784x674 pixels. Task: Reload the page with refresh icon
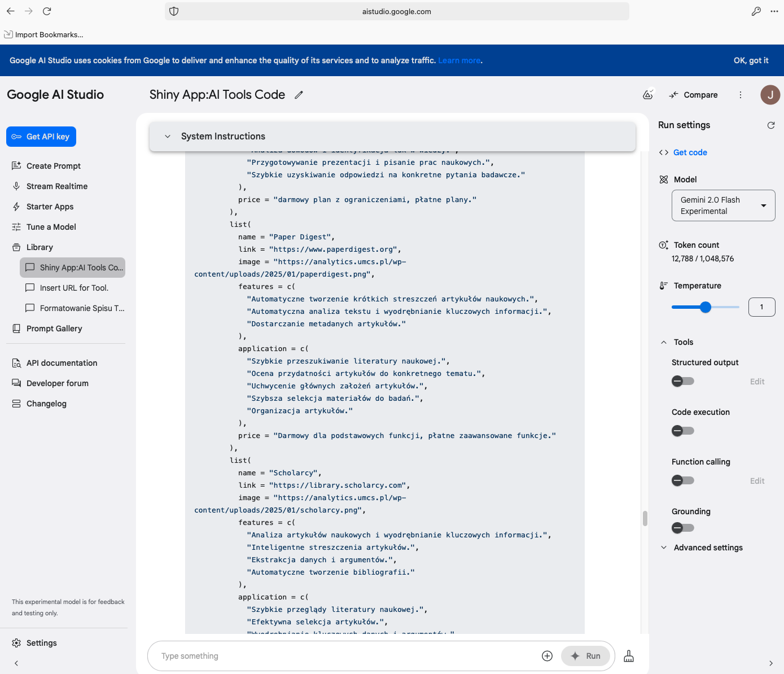(x=47, y=11)
